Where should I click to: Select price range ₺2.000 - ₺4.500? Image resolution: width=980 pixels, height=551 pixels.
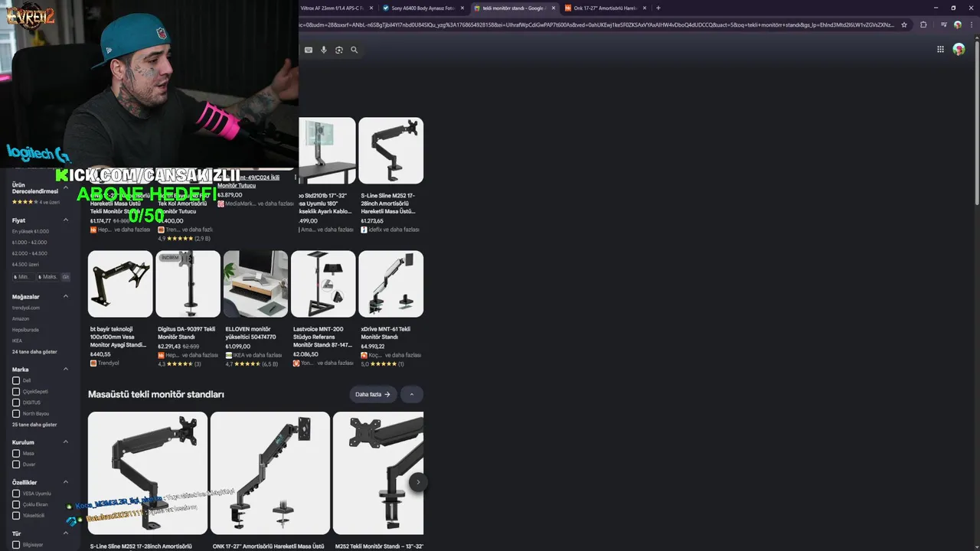coord(30,253)
